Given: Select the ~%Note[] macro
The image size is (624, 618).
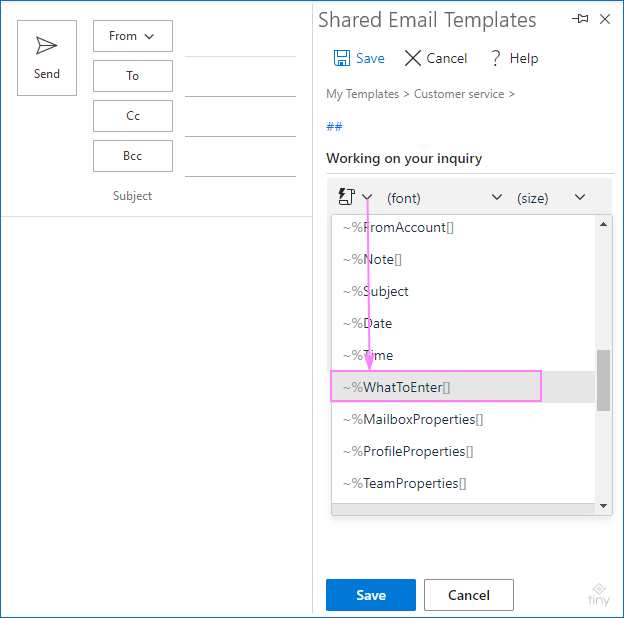Looking at the screenshot, I should click(x=463, y=259).
